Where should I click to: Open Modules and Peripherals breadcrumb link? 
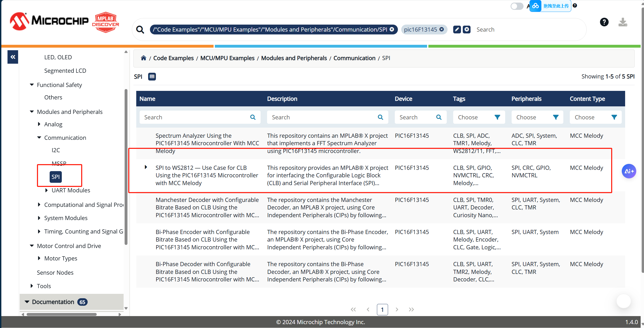coord(294,58)
